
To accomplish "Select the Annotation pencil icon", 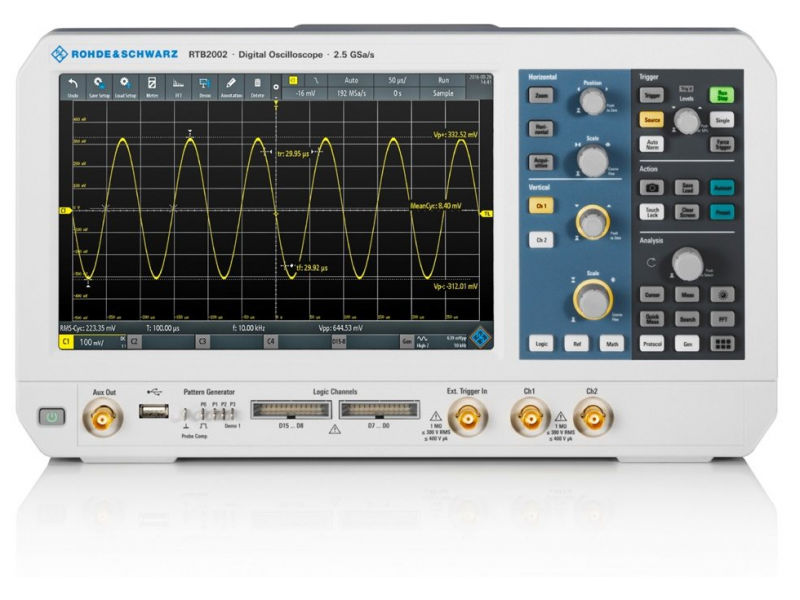I will (231, 86).
